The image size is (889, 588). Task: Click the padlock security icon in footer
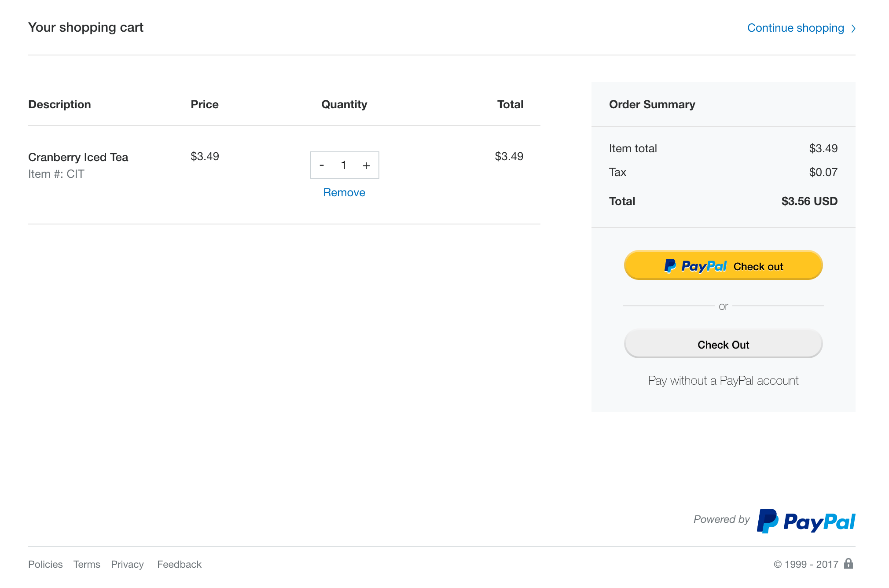(849, 563)
